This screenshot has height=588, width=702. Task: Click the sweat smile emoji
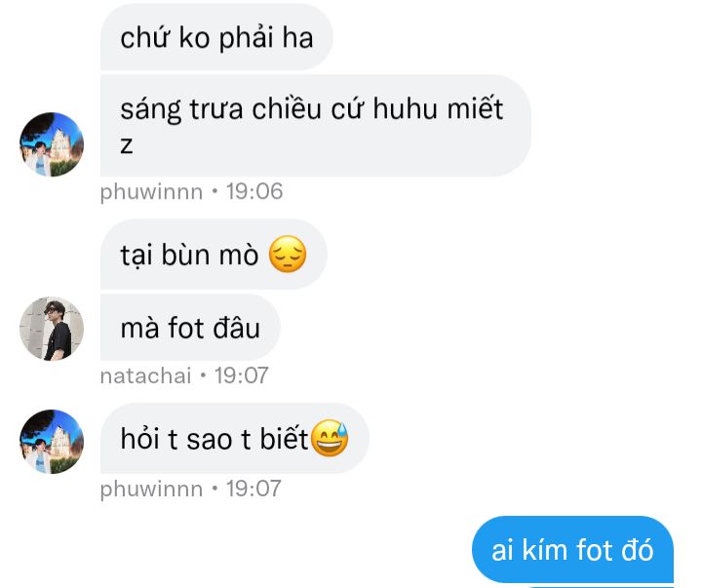click(x=330, y=438)
